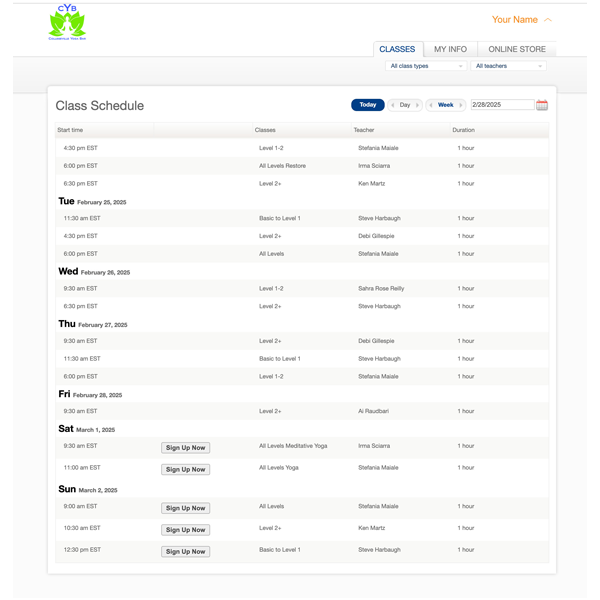Image resolution: width=600 pixels, height=600 pixels.
Task: Go to next week arrow
Action: coord(461,105)
